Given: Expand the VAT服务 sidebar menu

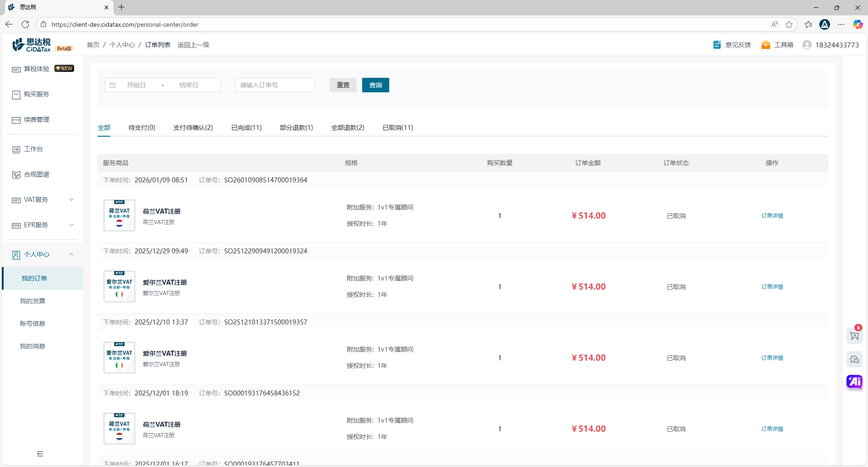Looking at the screenshot, I should [x=42, y=200].
